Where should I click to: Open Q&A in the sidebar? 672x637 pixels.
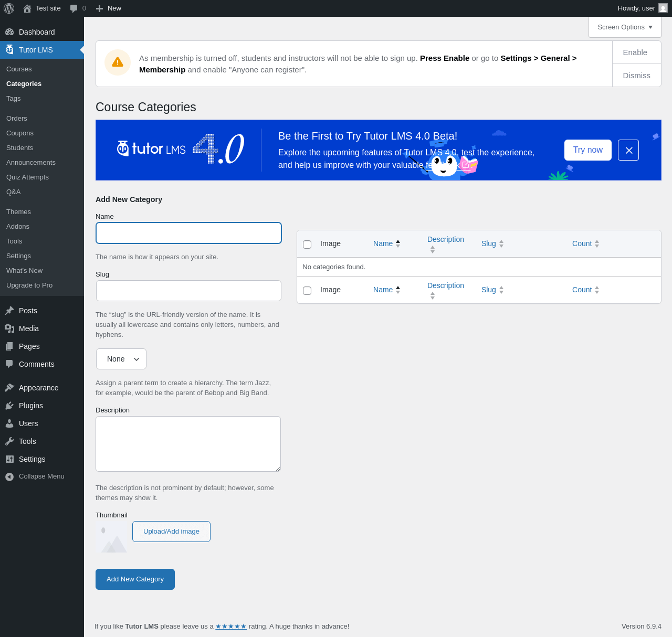point(14,192)
